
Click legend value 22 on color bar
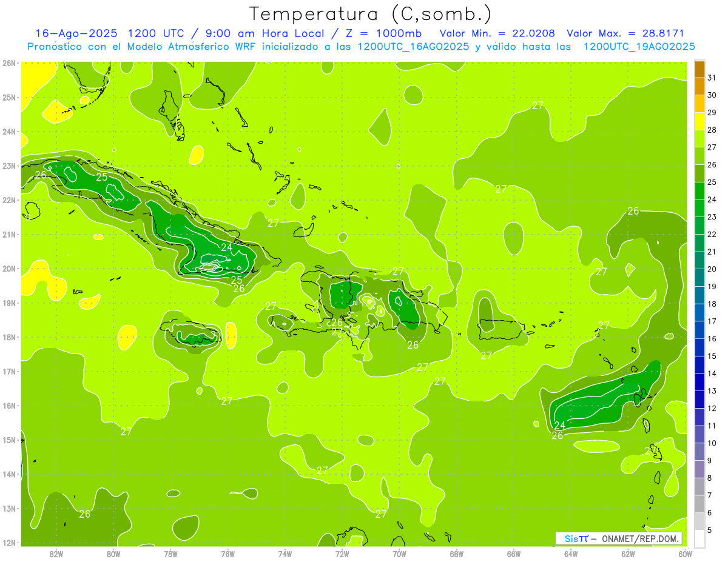(712, 234)
